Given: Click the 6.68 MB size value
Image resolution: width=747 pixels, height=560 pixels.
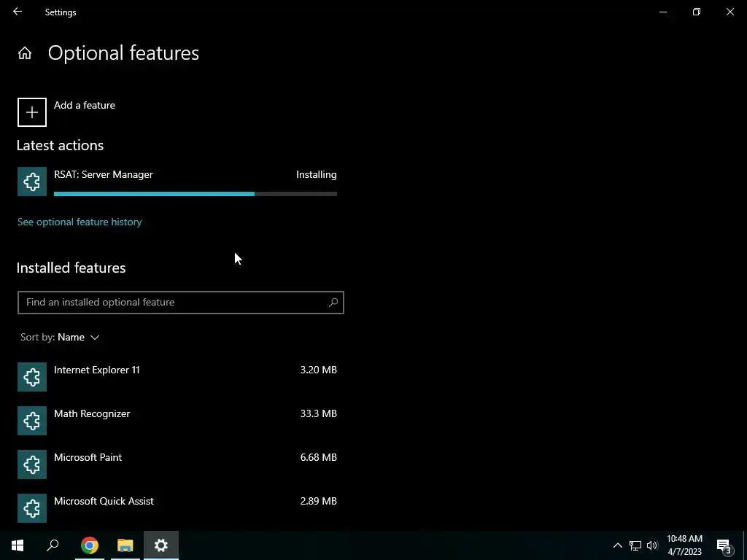Looking at the screenshot, I should [x=318, y=458].
